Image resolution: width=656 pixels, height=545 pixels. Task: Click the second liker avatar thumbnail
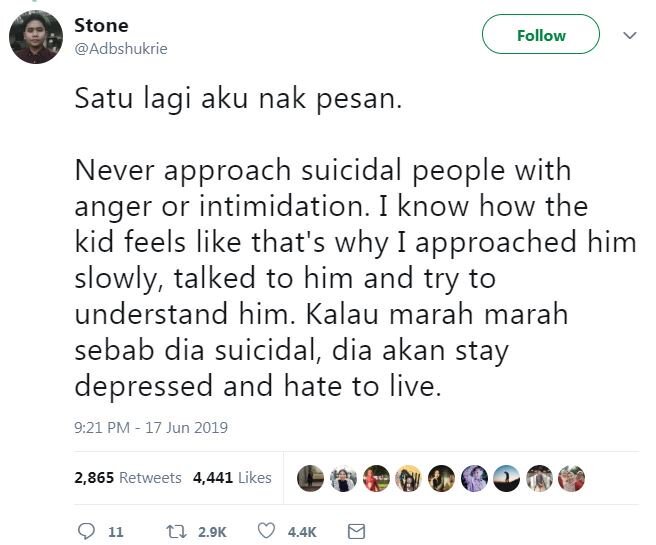pyautogui.click(x=343, y=478)
